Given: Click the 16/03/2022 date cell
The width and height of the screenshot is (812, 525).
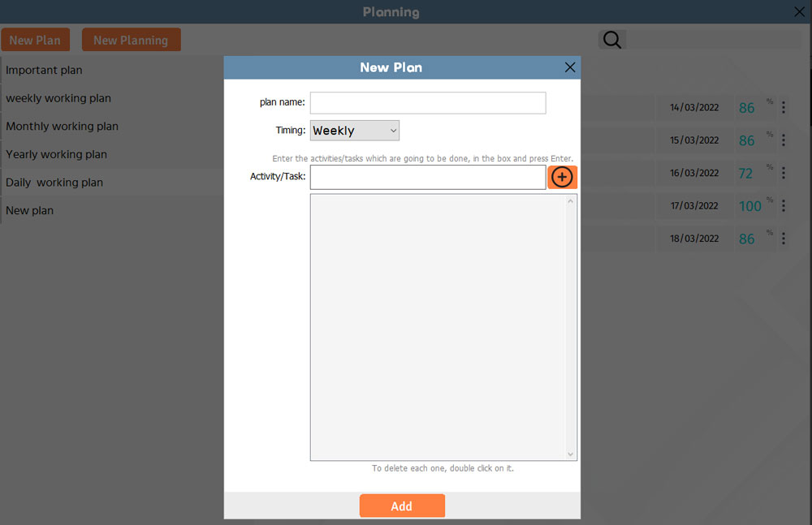Looking at the screenshot, I should [694, 173].
